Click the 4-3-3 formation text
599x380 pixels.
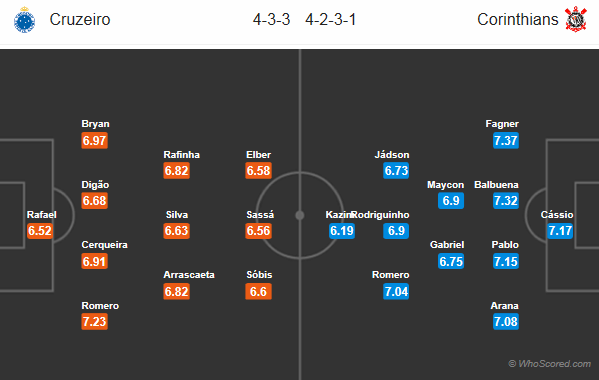coord(272,19)
